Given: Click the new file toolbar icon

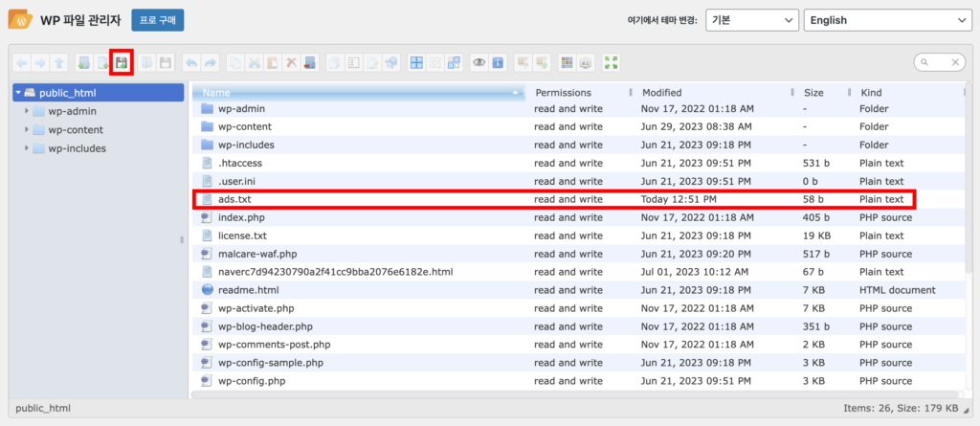Looking at the screenshot, I should click(102, 62).
